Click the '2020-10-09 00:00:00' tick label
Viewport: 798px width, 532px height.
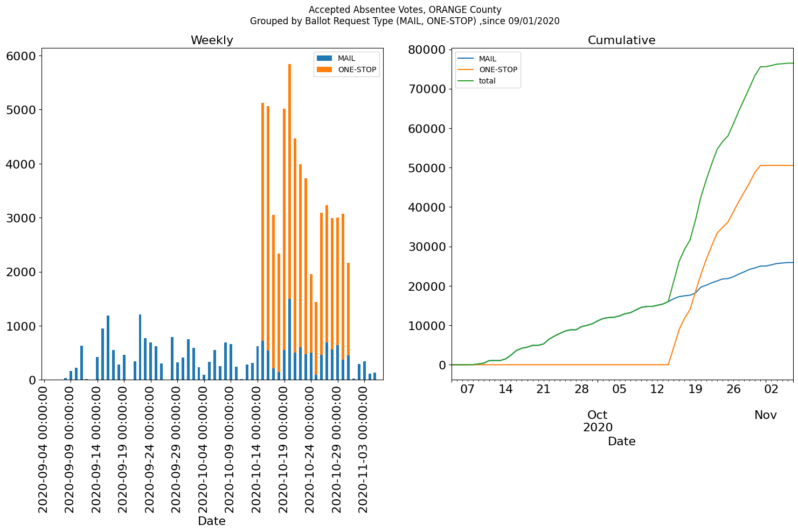coord(231,450)
